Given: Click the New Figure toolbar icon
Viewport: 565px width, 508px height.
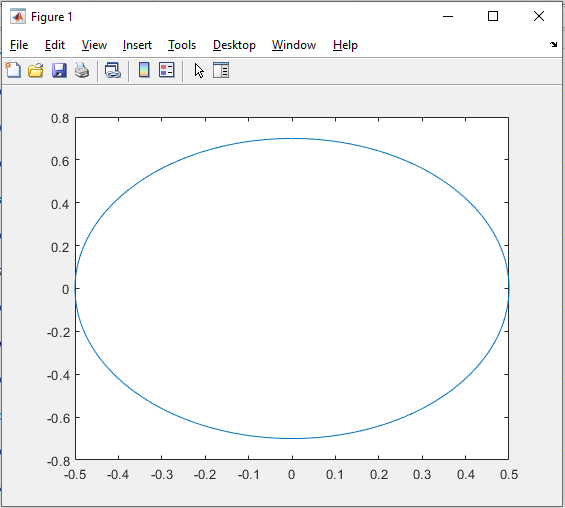Looking at the screenshot, I should click(x=13, y=70).
